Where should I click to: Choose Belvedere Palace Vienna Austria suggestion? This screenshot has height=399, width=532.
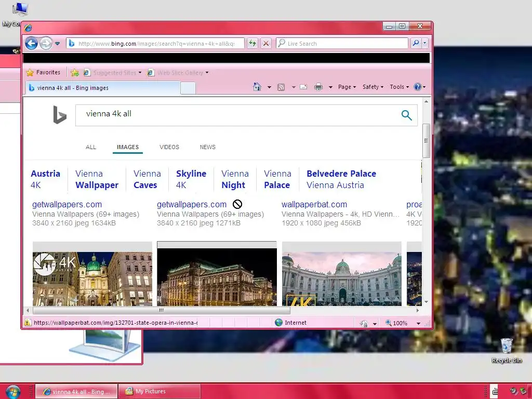[341, 179]
